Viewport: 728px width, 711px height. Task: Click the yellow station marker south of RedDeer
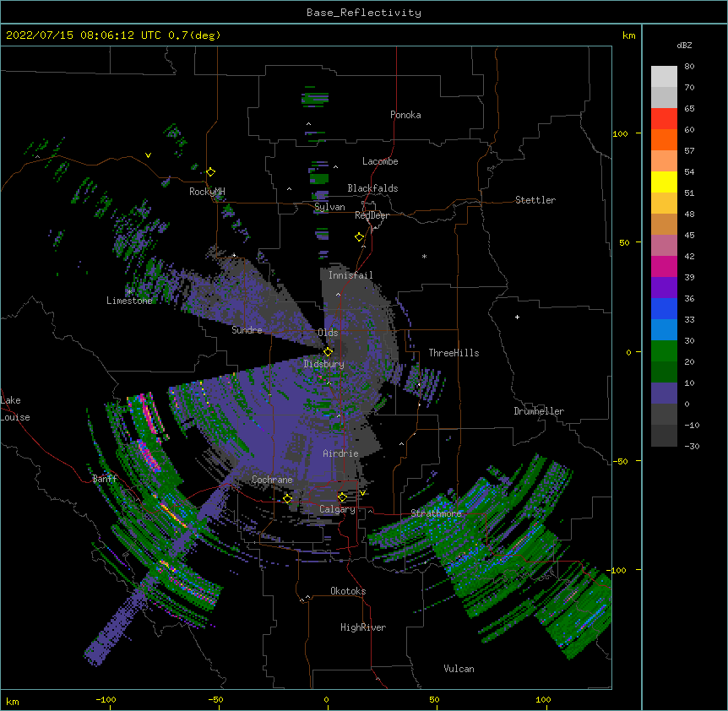click(x=359, y=237)
